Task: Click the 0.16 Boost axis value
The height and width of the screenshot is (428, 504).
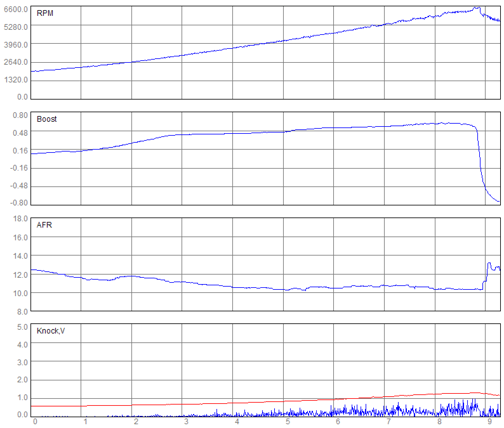Action: click(x=20, y=150)
